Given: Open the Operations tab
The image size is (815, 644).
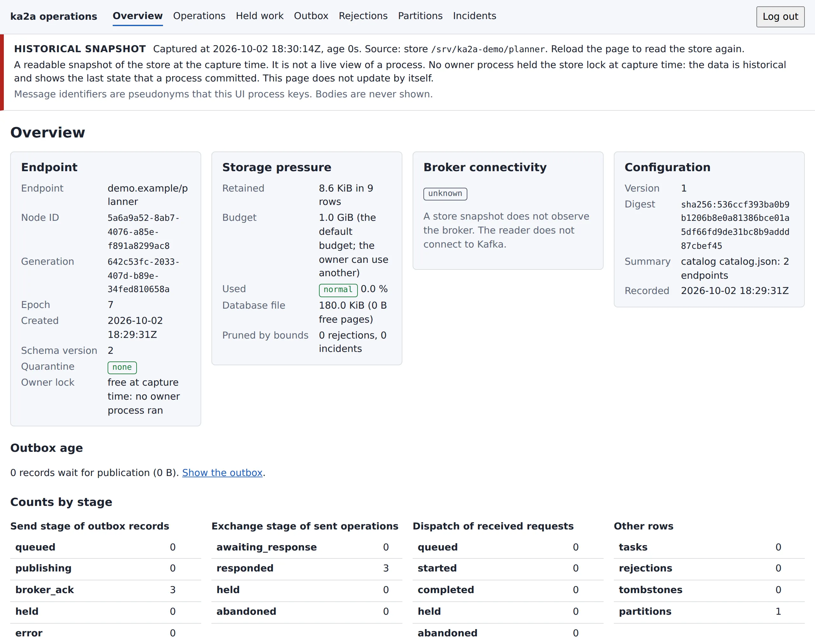Looking at the screenshot, I should click(x=199, y=16).
